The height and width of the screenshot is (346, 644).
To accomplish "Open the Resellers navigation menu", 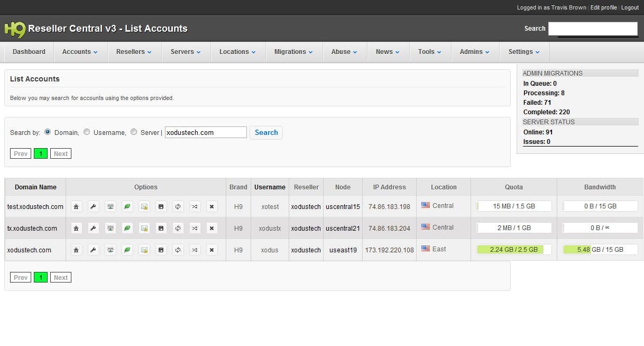I will tap(134, 52).
